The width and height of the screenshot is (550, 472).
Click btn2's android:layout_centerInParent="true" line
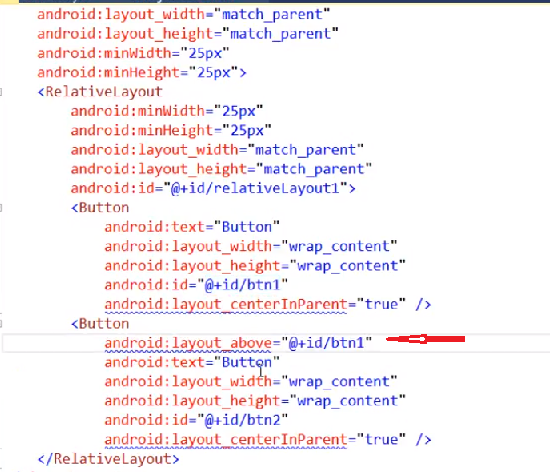[x=268, y=439]
